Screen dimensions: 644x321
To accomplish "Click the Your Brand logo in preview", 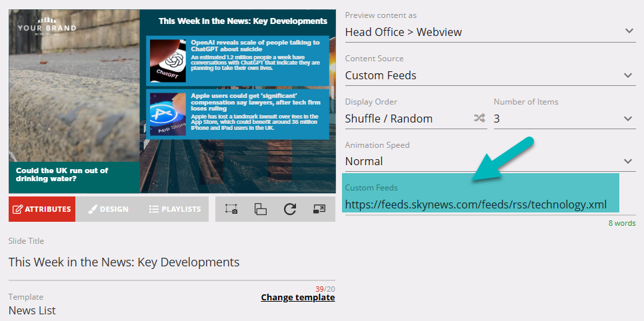I will [47, 31].
